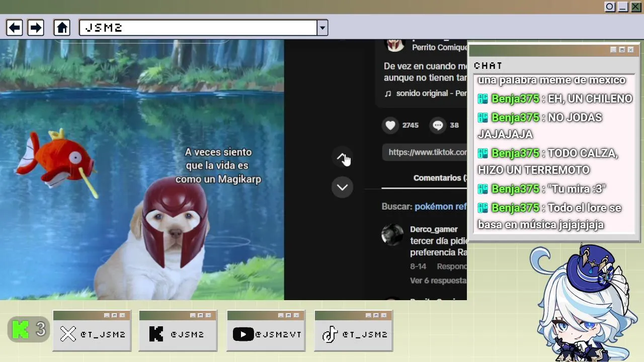
Task: Go to previous TikTok video arrow
Action: coord(342,157)
